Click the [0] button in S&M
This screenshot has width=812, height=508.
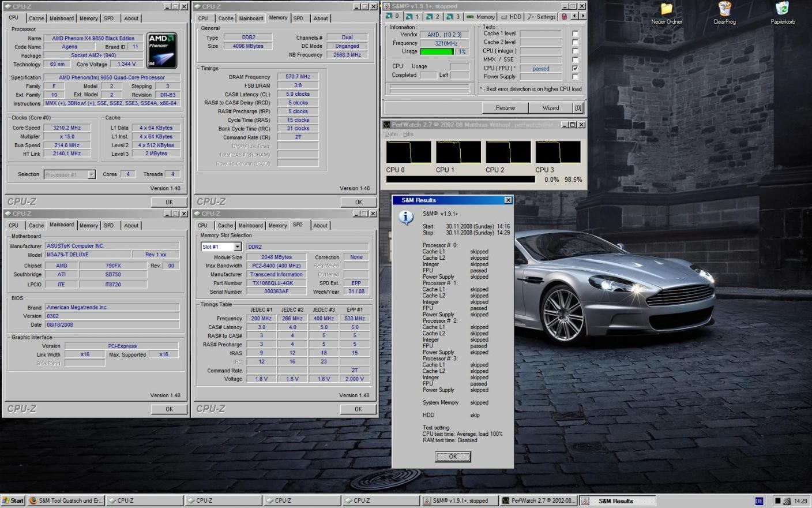point(578,108)
